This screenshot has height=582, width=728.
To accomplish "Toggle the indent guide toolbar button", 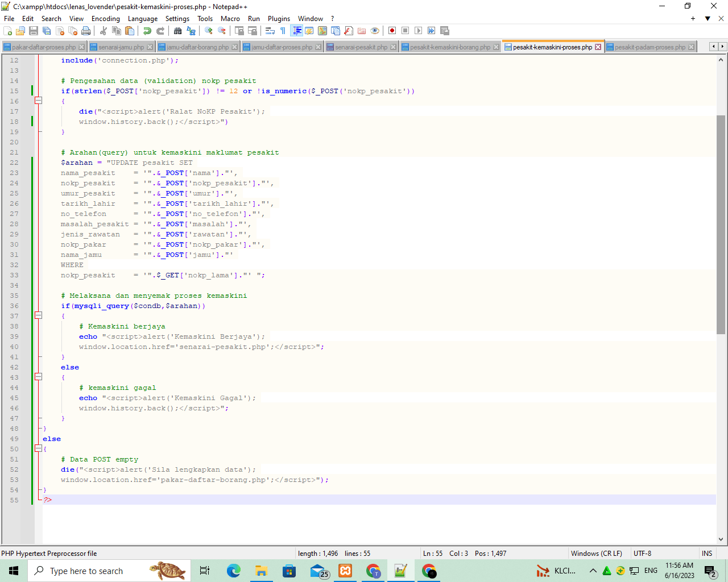I will pyautogui.click(x=296, y=31).
